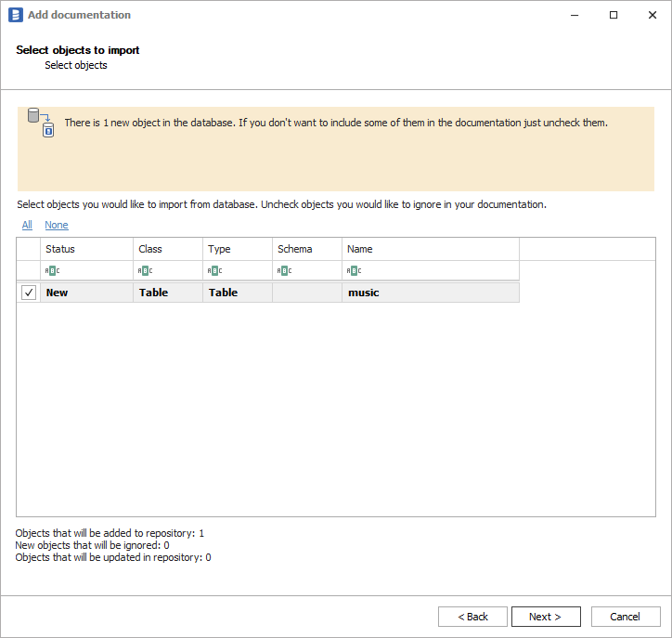Deselect objects with None link
Viewport: 672px width, 638px height.
(x=57, y=225)
